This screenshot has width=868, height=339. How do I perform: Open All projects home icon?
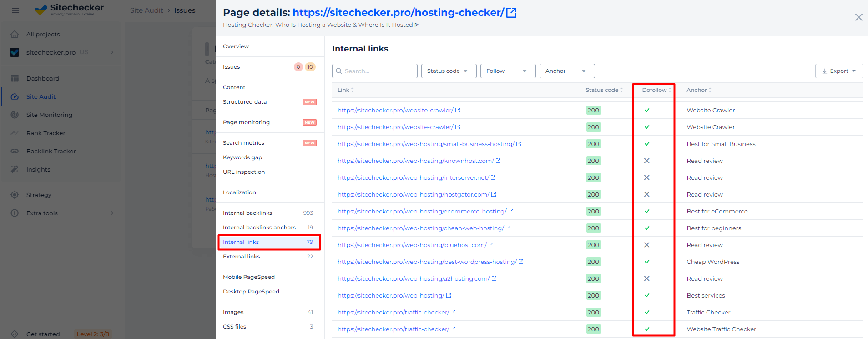(x=15, y=34)
